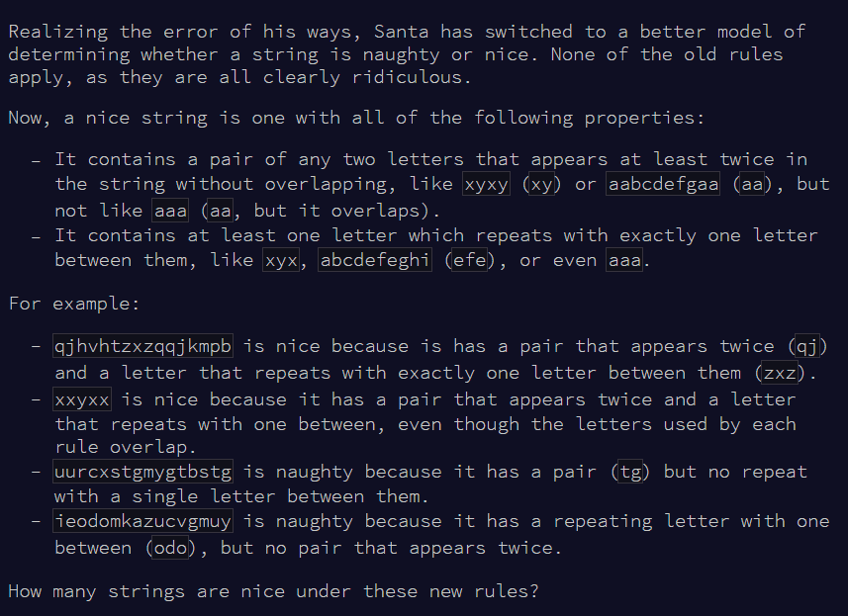Click the uurcxstgmygtbstg example string
848x616 pixels.
click(x=143, y=472)
